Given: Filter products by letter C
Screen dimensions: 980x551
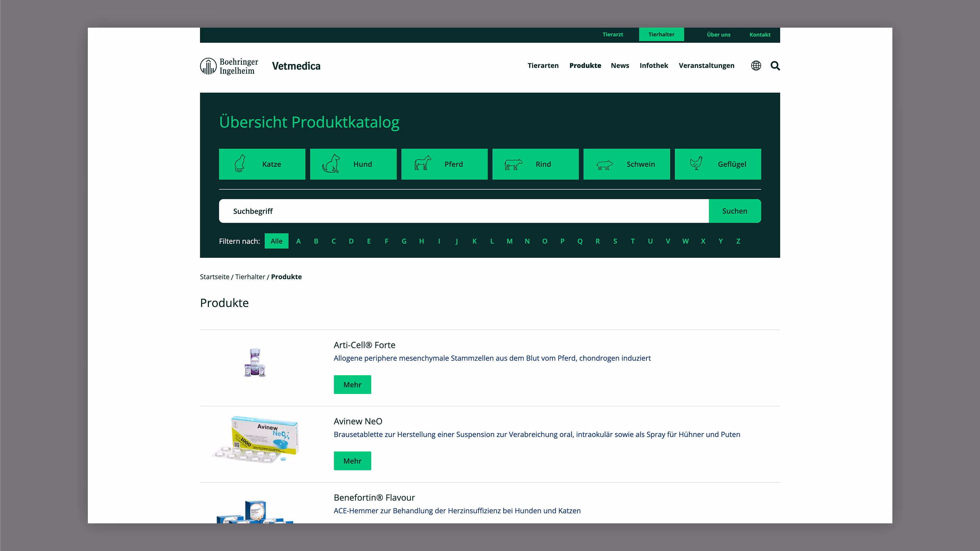Looking at the screenshot, I should (x=333, y=241).
